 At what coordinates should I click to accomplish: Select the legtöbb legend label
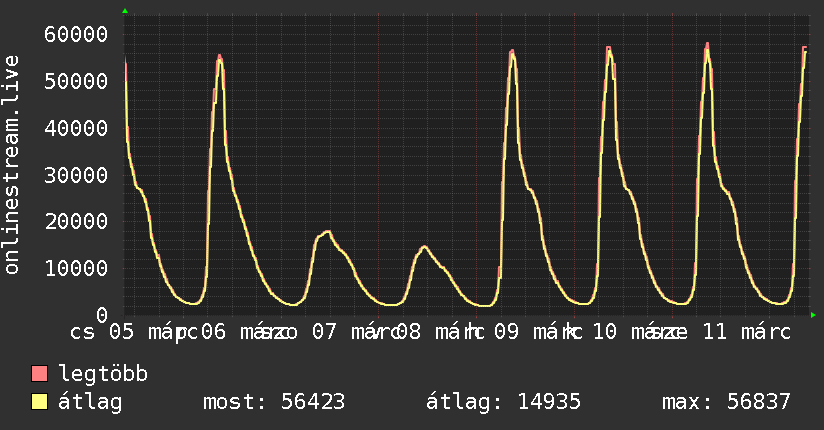(103, 374)
